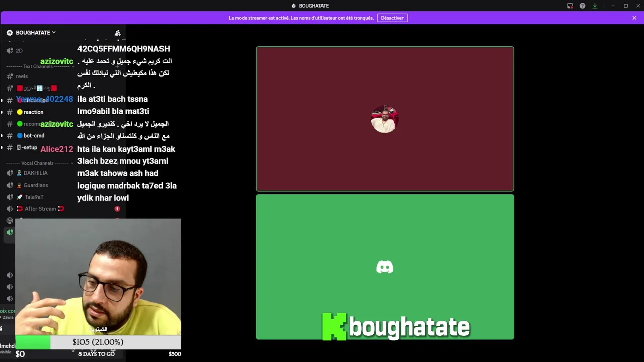Collapse the Text Channels category
This screenshot has height=362, width=644.
point(40,66)
